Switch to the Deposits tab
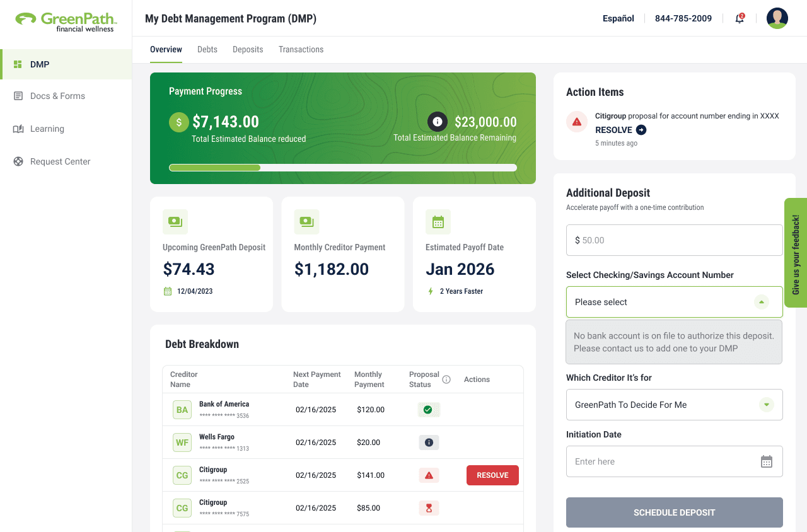807x532 pixels. 248,49
